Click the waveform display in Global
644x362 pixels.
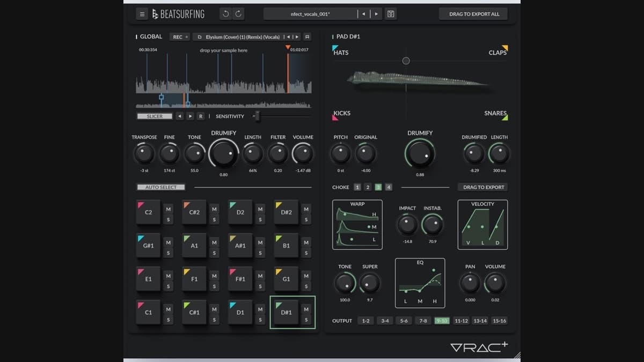pos(223,72)
